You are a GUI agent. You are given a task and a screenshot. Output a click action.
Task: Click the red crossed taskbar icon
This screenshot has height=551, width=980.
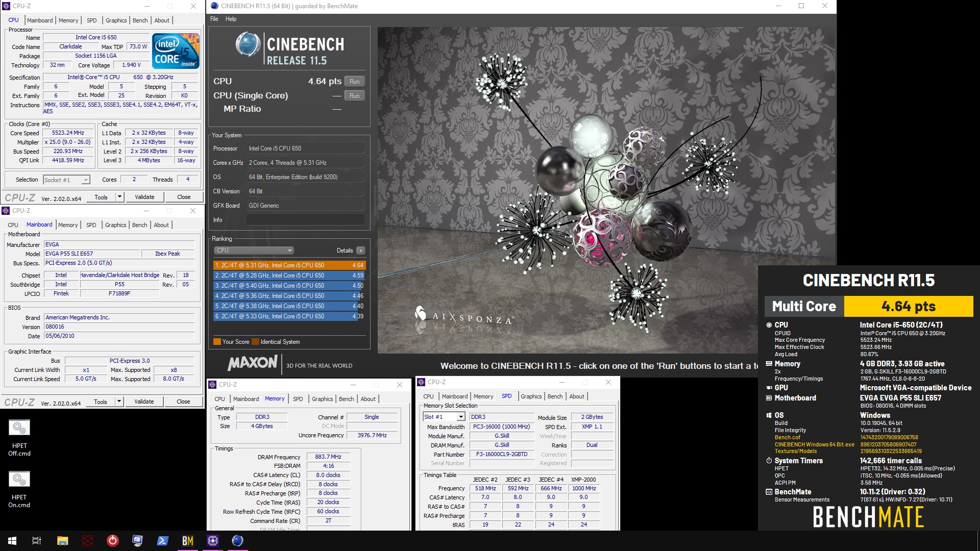click(x=88, y=541)
